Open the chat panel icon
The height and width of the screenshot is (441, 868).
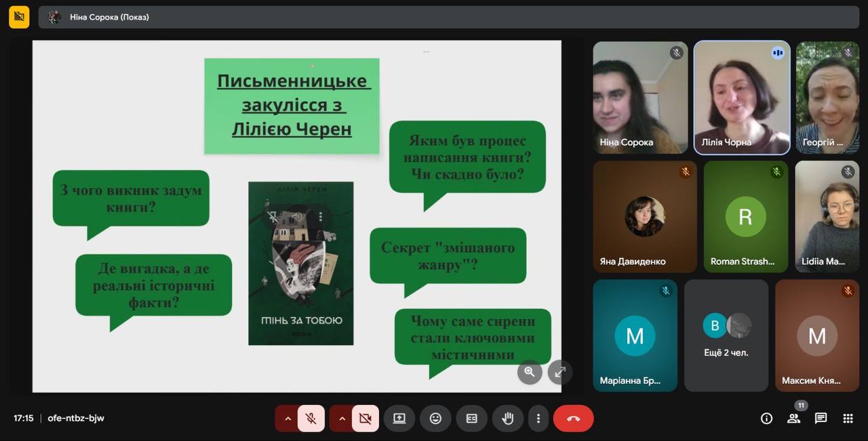point(821,419)
